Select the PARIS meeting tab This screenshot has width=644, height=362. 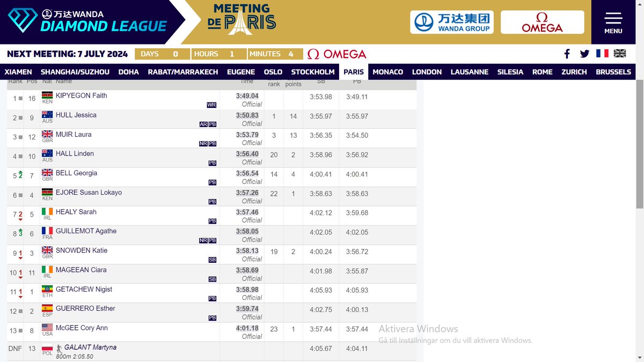[x=354, y=72]
